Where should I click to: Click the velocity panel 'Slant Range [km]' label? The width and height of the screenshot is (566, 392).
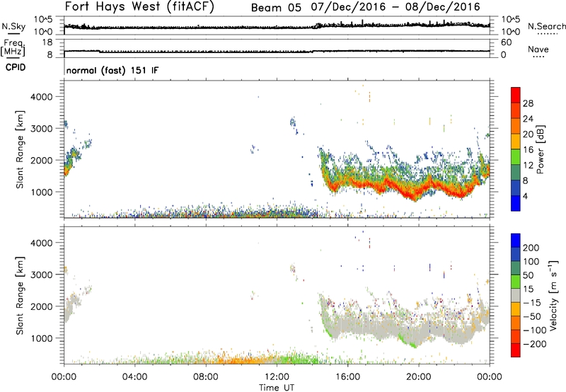click(20, 295)
